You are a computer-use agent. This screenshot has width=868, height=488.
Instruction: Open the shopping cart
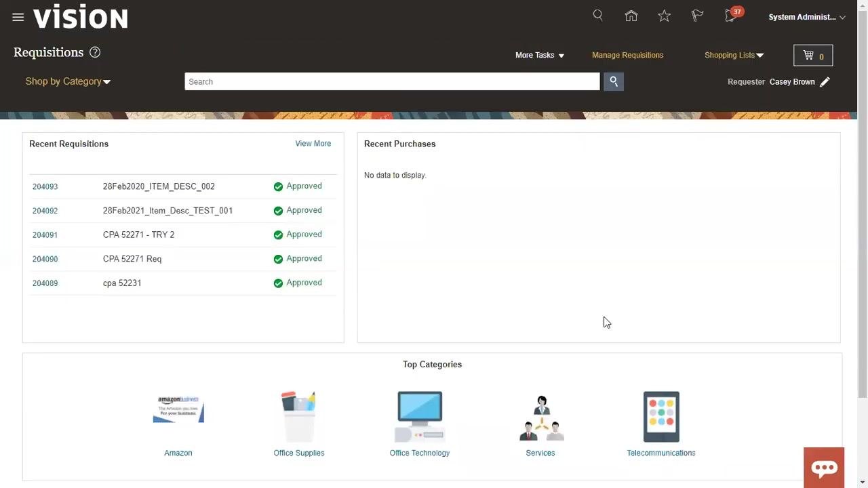point(813,56)
